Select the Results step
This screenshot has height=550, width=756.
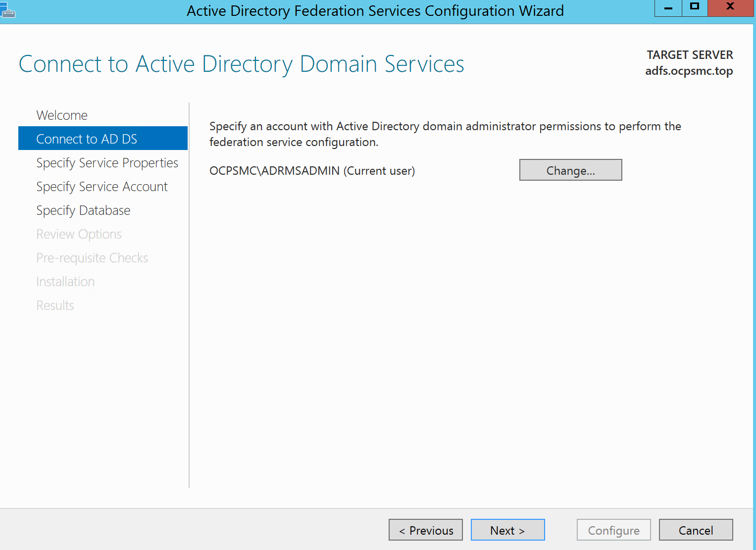pos(55,305)
